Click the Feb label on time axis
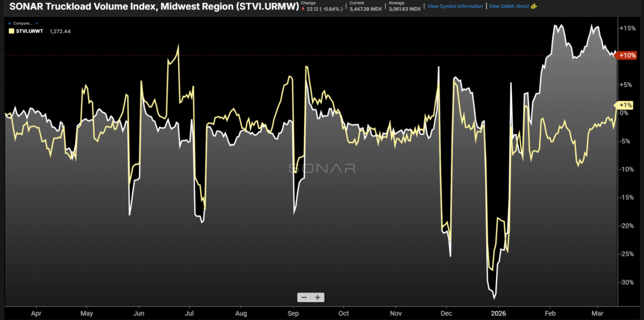644x320 pixels. coord(551,313)
